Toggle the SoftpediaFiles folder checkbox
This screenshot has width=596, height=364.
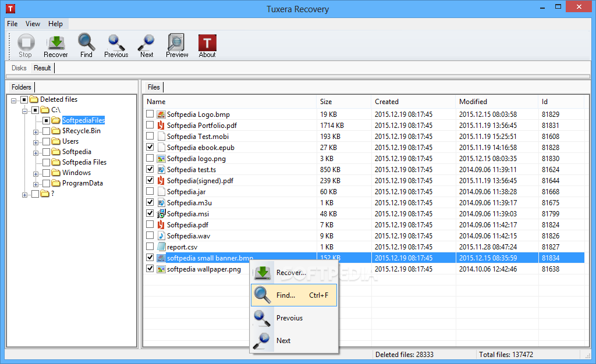tap(46, 121)
